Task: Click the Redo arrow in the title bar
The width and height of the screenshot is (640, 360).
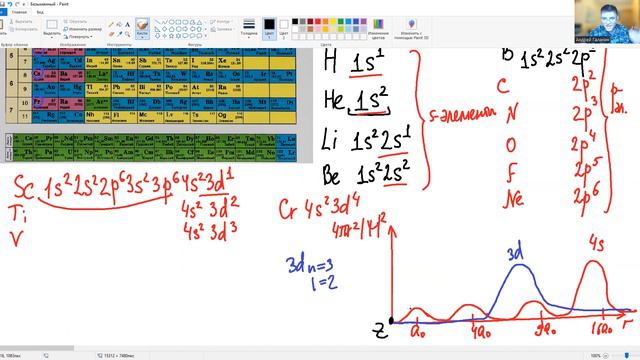Action: coord(17,4)
